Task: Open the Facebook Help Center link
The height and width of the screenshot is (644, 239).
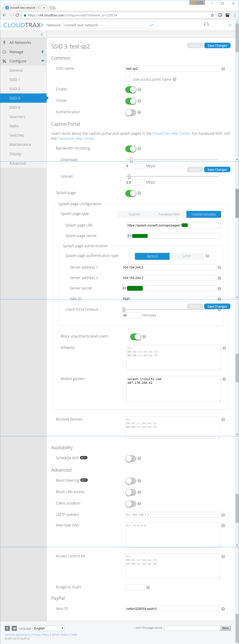Action: [x=76, y=139]
